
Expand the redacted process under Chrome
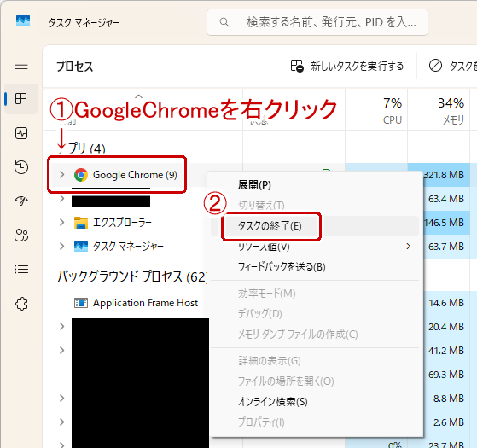point(61,199)
